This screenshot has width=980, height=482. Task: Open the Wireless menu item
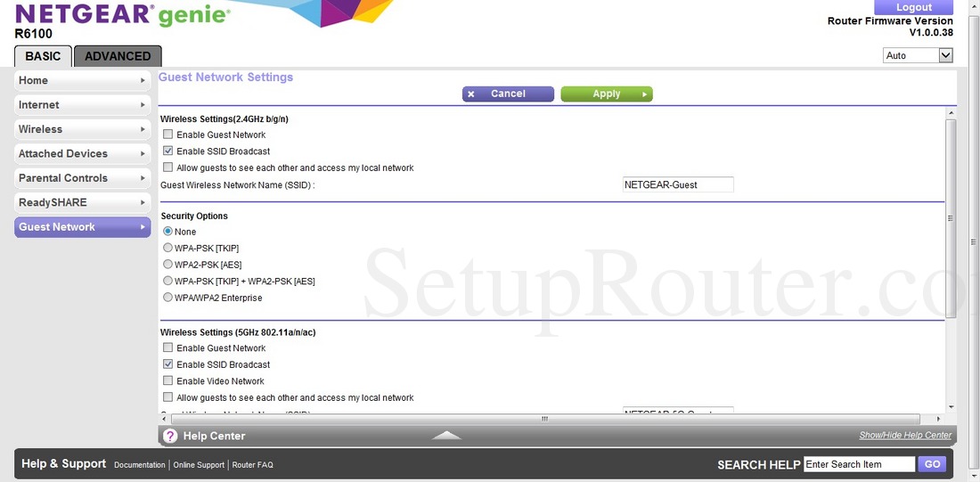(x=83, y=129)
